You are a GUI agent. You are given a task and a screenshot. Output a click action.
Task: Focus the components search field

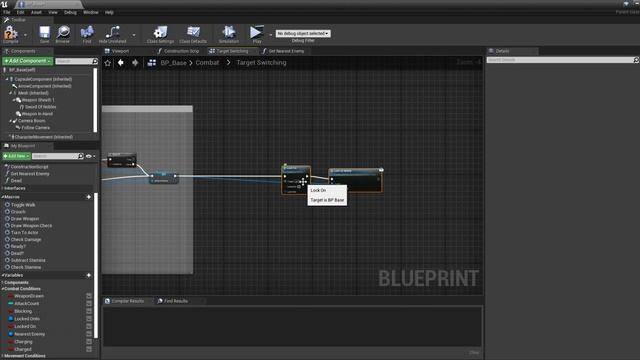tap(74, 61)
